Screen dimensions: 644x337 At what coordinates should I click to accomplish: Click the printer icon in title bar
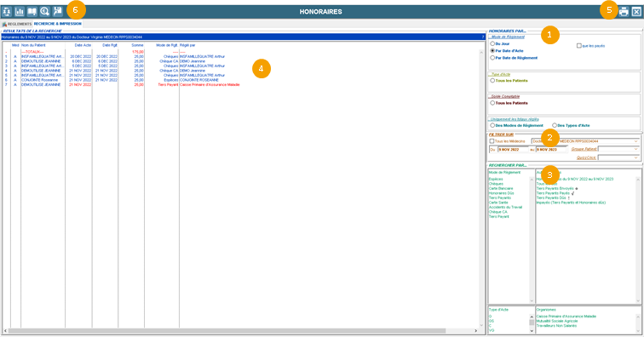click(x=624, y=12)
